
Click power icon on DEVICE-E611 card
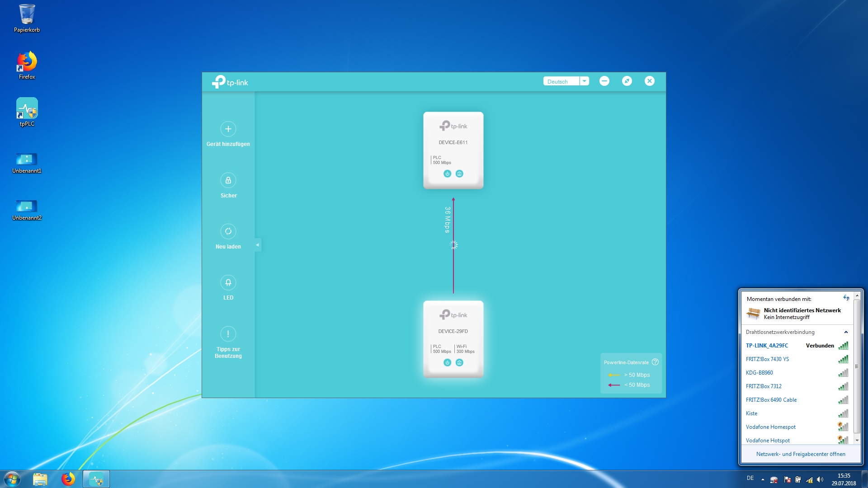tap(447, 174)
